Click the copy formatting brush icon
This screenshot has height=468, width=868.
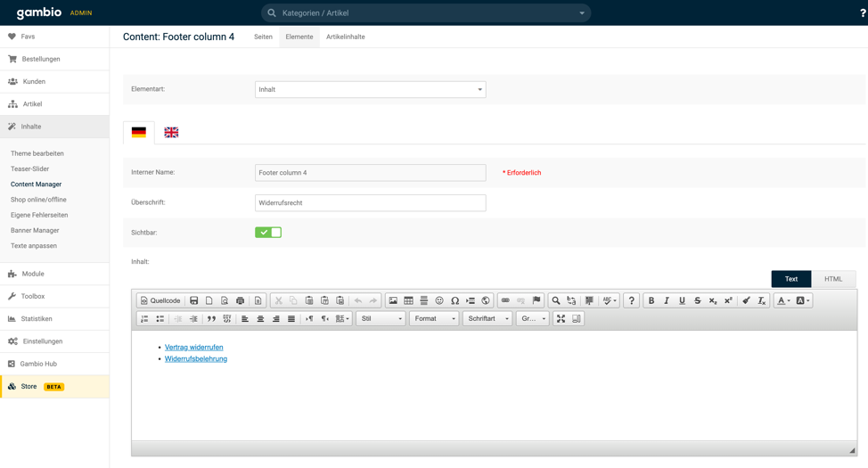coord(746,300)
